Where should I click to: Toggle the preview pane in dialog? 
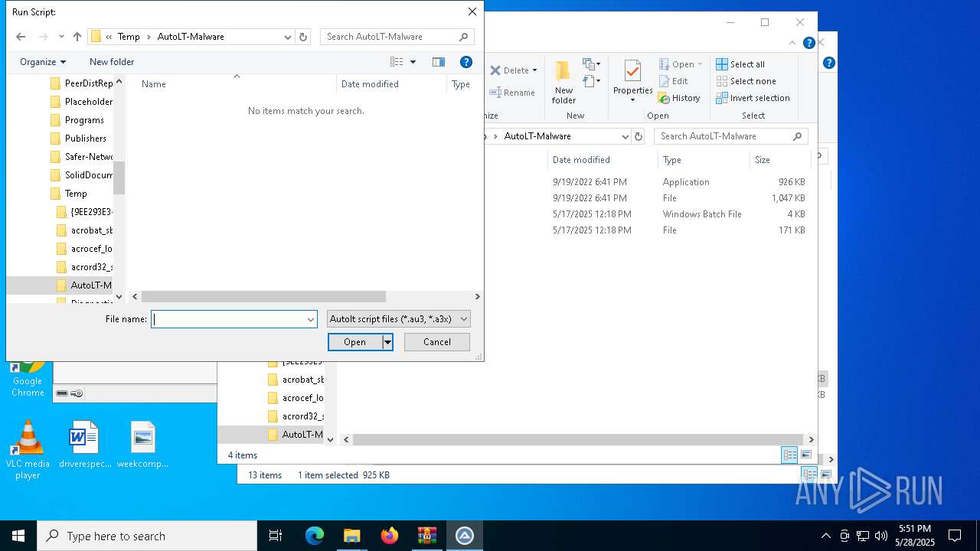click(439, 62)
